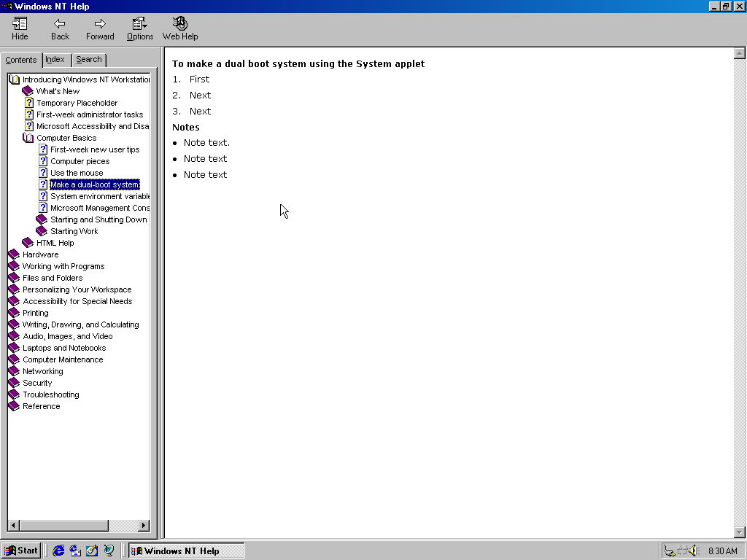
Task: Click the topic icon beside Temporary Placeholder
Action: [29, 103]
